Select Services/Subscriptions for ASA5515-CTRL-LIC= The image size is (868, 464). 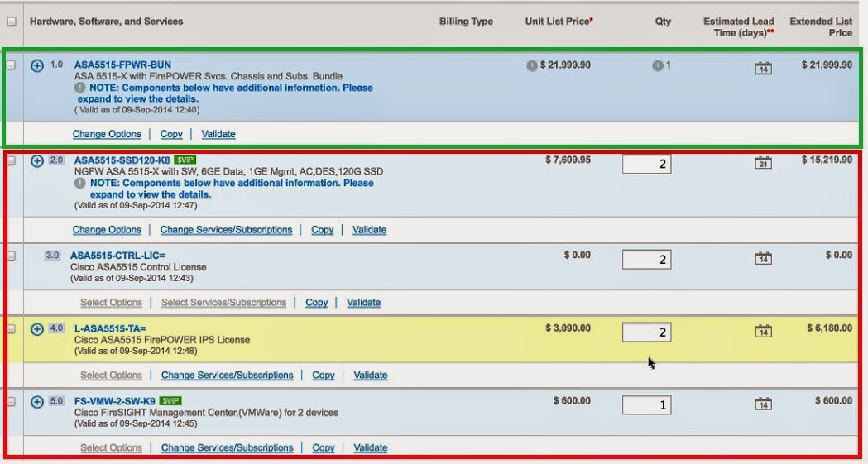point(223,303)
